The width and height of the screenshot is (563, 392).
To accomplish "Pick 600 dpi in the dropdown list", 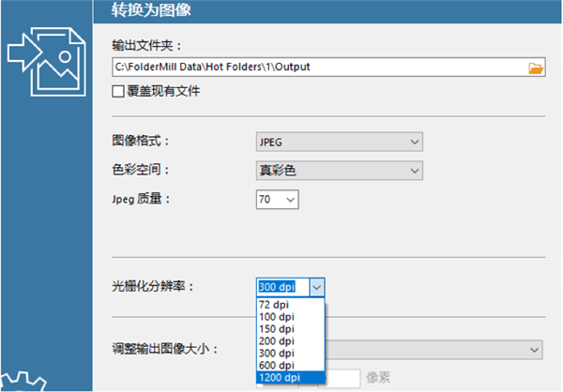I will coord(291,366).
